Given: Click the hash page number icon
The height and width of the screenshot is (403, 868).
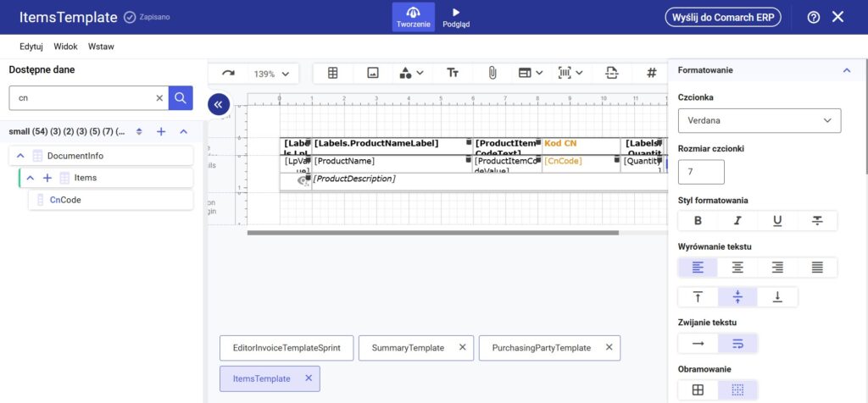Looking at the screenshot, I should tap(651, 74).
